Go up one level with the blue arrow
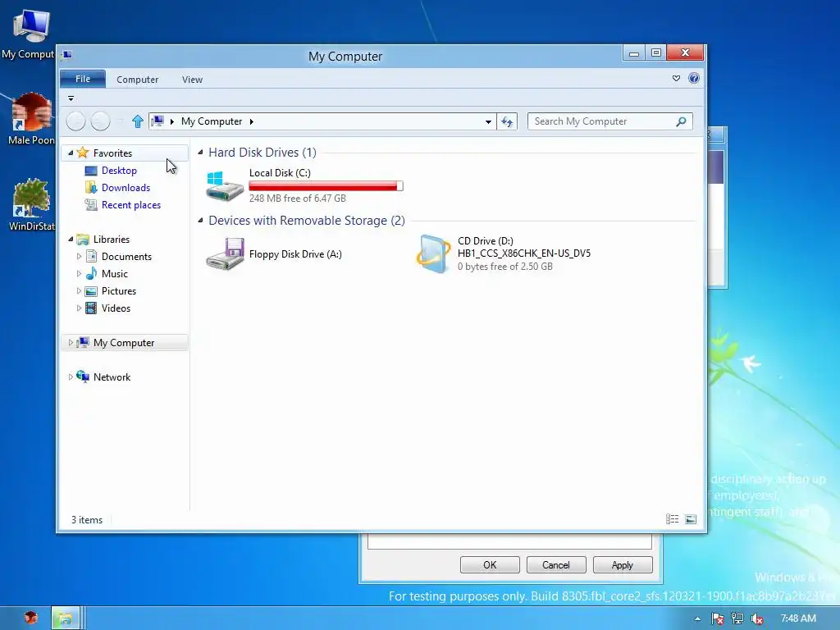The height and width of the screenshot is (630, 840). tap(137, 121)
